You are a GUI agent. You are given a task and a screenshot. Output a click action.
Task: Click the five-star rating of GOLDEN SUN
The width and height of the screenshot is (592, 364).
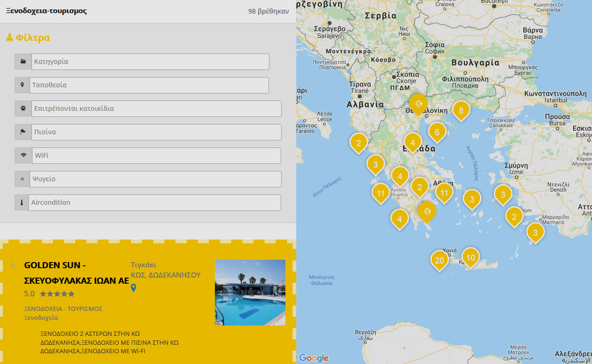coord(57,294)
